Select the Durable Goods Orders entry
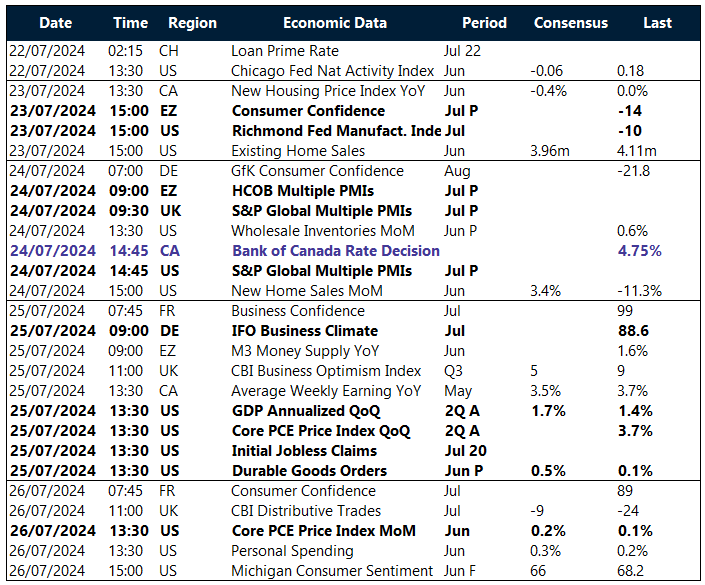Viewport: 705px width, 585px height. pyautogui.click(x=309, y=470)
